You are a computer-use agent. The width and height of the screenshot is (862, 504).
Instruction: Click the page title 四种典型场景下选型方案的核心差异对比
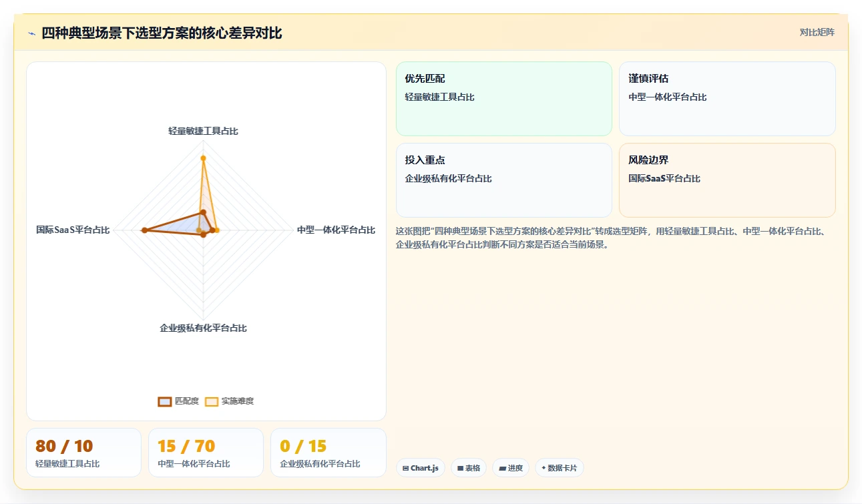pos(162,33)
